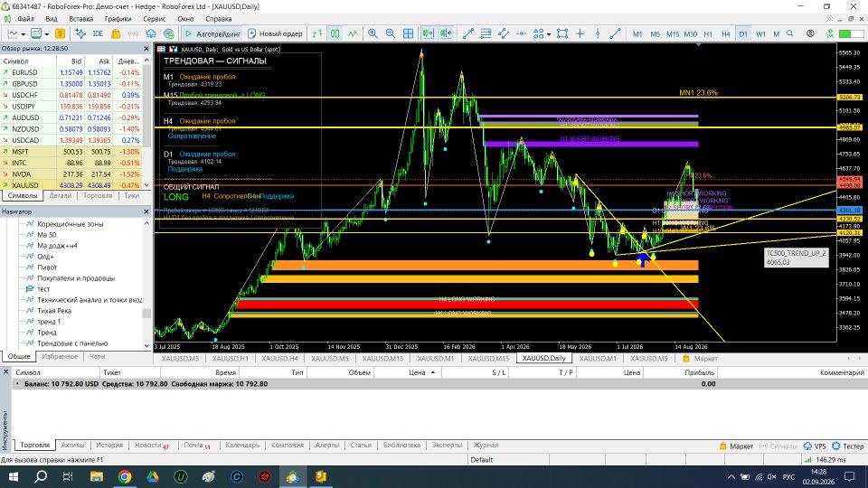Screen dimensions: 868x488
Task: Open the Новости tab
Action: (151, 445)
